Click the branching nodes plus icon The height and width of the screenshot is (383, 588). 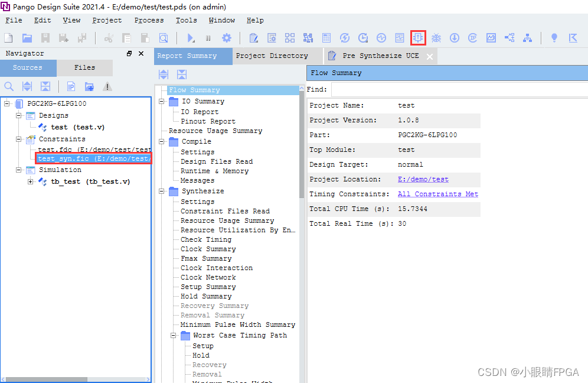[509, 38]
